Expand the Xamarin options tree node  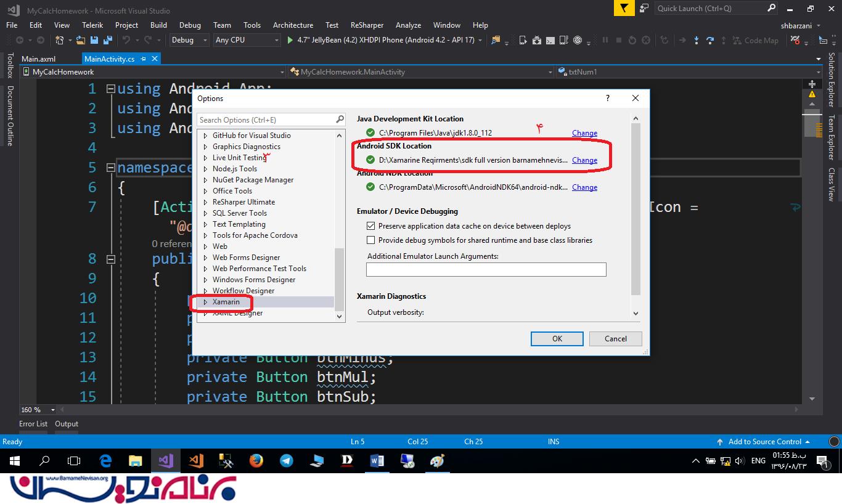coord(205,302)
